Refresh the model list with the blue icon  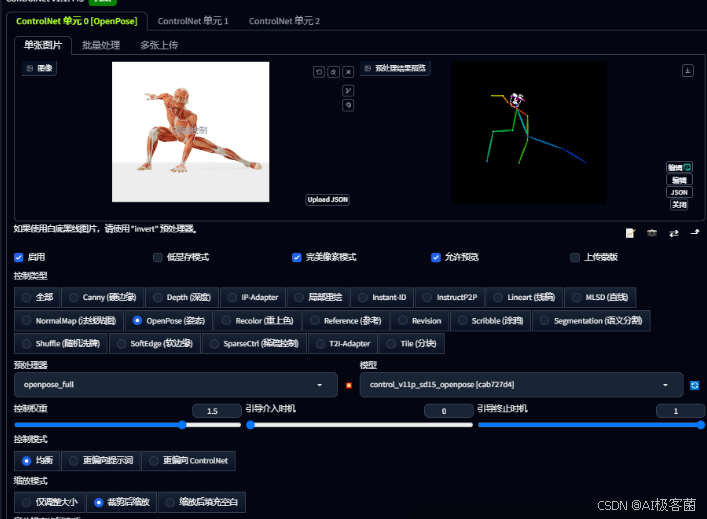coord(694,385)
